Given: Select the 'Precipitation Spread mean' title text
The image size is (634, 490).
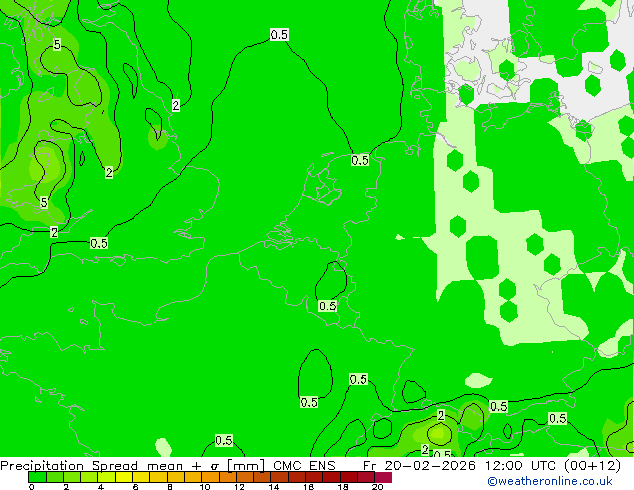Looking at the screenshot, I should [92, 466].
